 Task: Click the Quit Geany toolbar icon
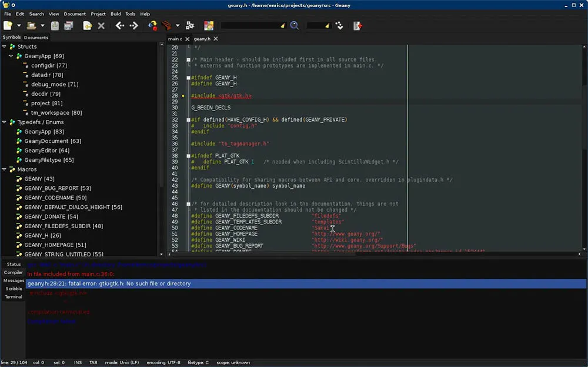coord(358,26)
